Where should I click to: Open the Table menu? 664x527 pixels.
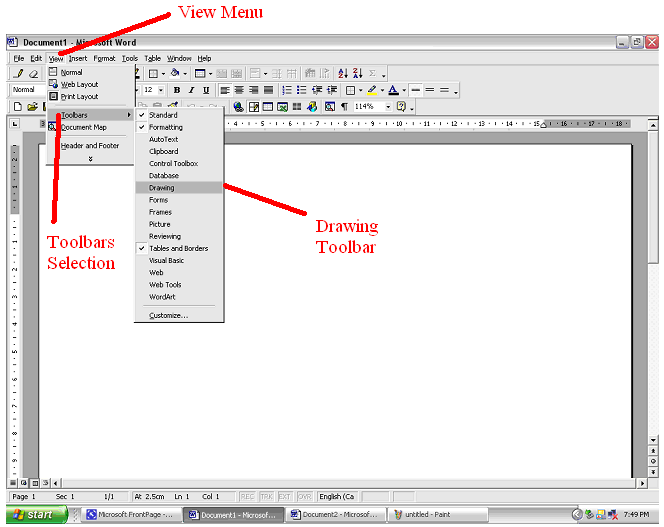coord(152,58)
